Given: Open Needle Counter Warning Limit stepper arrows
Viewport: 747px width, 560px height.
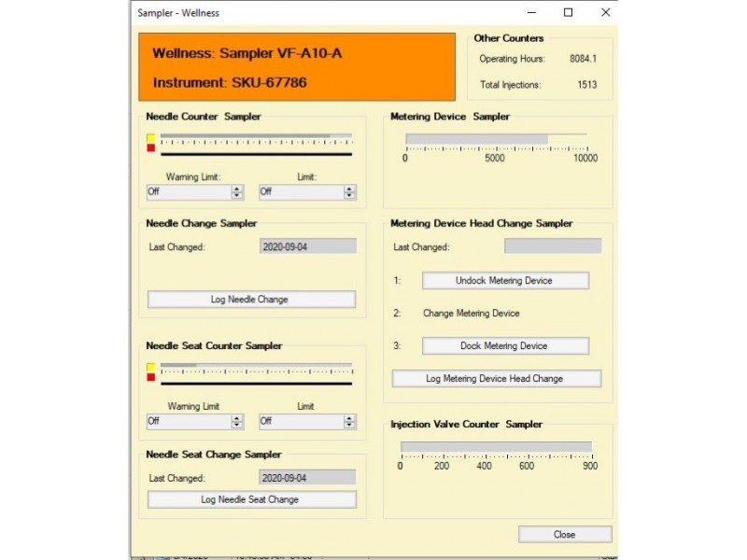Looking at the screenshot, I should 237,192.
